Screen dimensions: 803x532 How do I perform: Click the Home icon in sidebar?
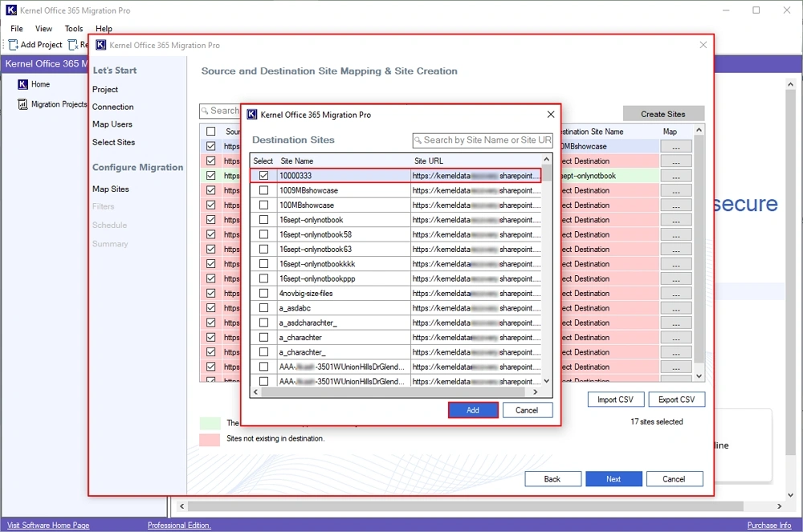click(x=22, y=84)
